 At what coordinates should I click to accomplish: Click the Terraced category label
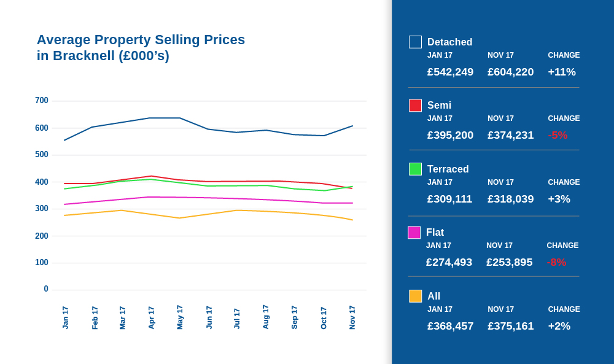tap(448, 169)
